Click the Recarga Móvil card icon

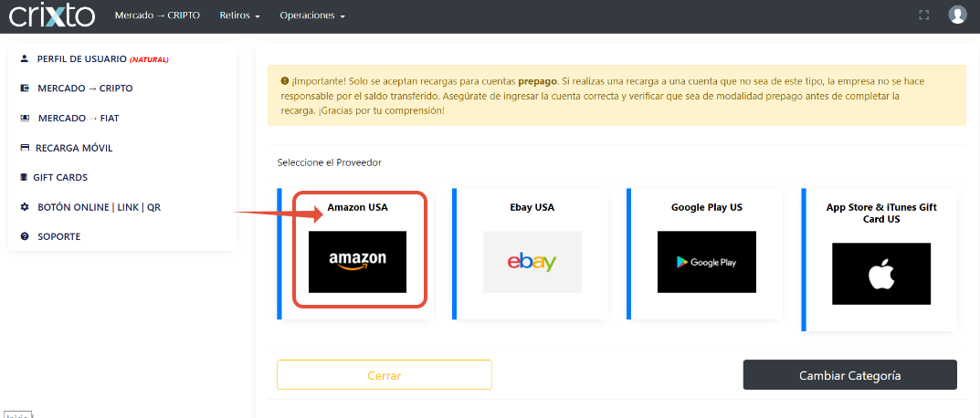(25, 148)
